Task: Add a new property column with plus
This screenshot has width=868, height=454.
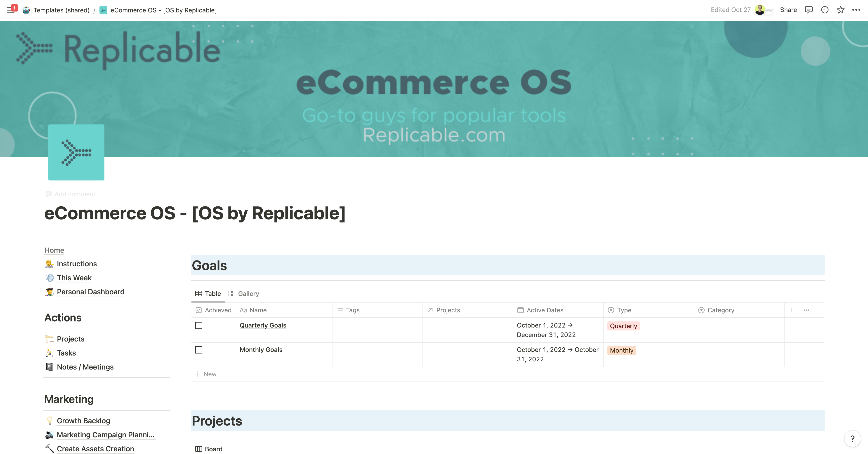Action: click(792, 310)
